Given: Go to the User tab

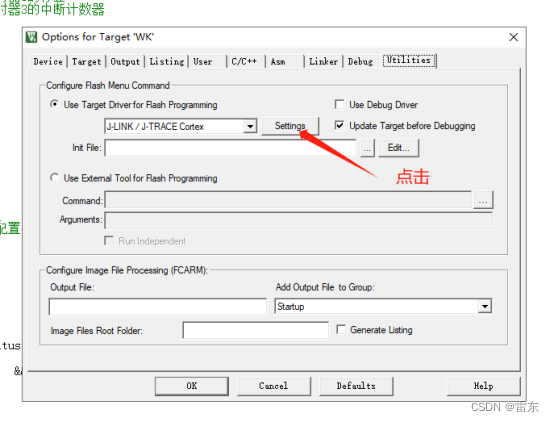Looking at the screenshot, I should pos(203,61).
